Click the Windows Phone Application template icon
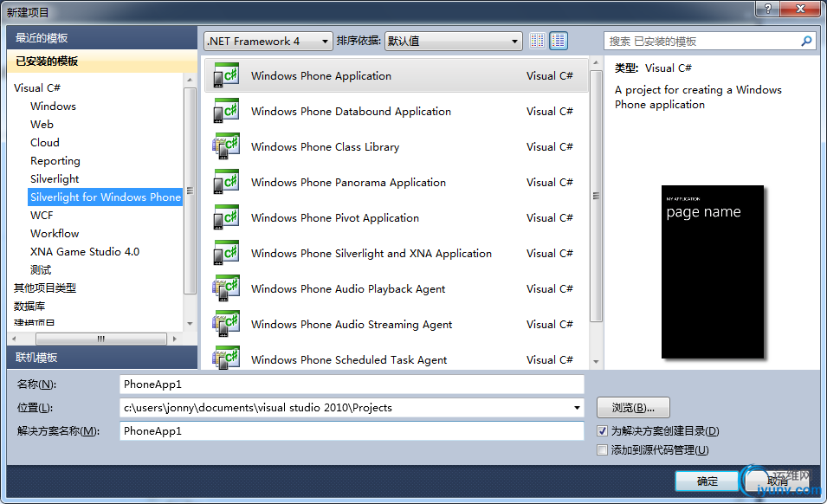The image size is (827, 504). [x=226, y=75]
